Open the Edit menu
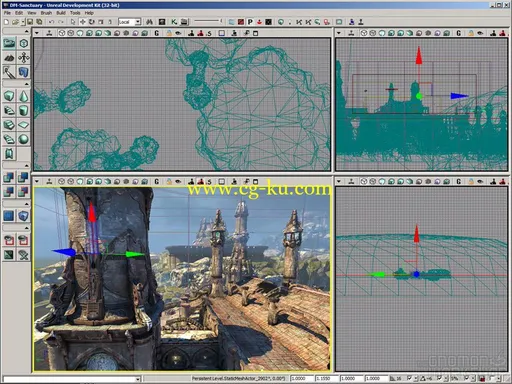Viewport: 512px width, 384px height. coord(19,13)
